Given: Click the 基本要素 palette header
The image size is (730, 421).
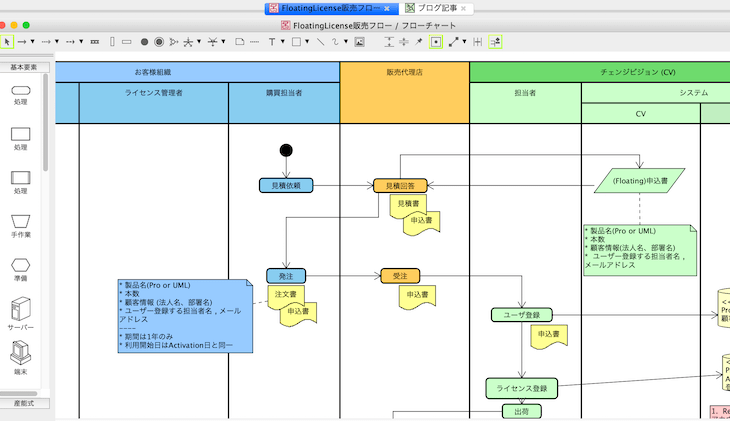Looking at the screenshot, I should coord(24,67).
